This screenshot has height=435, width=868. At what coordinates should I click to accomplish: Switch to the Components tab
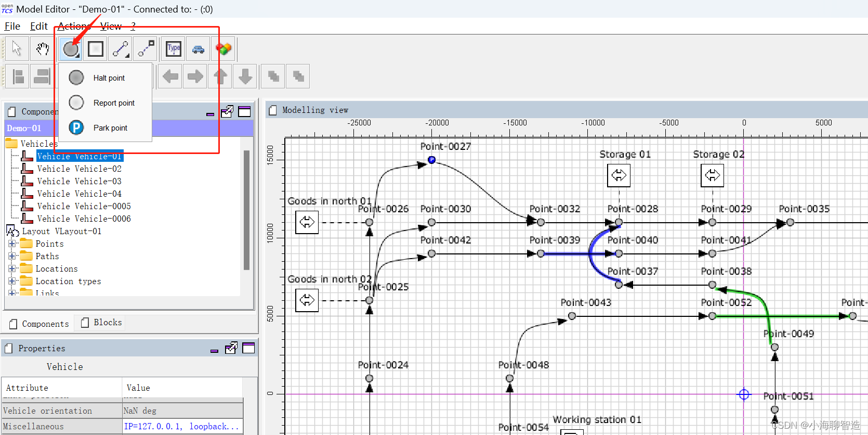(39, 324)
